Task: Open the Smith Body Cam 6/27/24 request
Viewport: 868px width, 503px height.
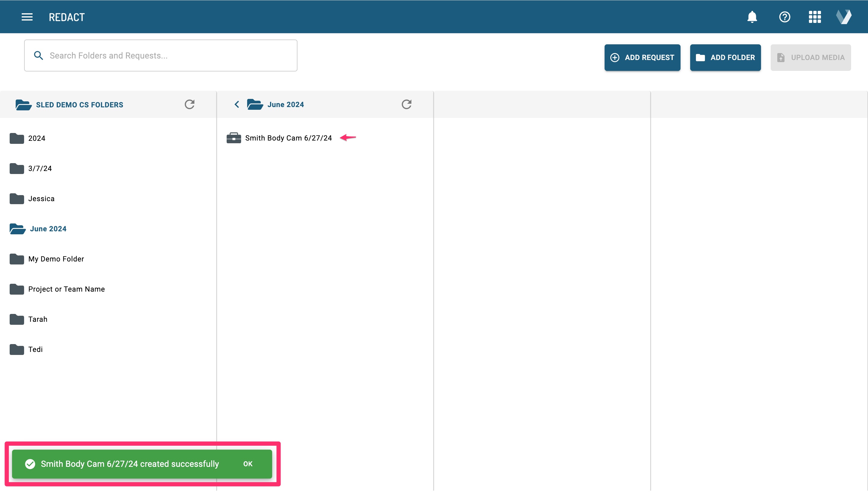Action: pyautogui.click(x=288, y=138)
